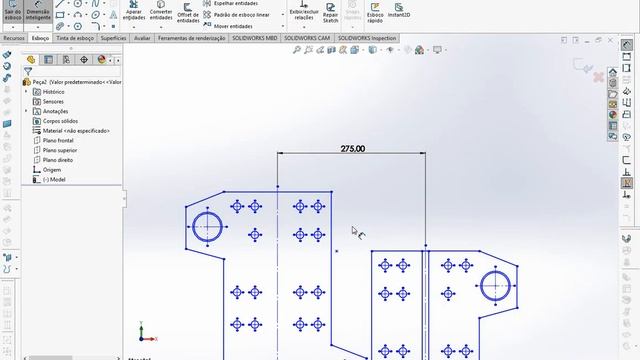
Task: Click the section view icon in view toolbar
Action: 331,50
